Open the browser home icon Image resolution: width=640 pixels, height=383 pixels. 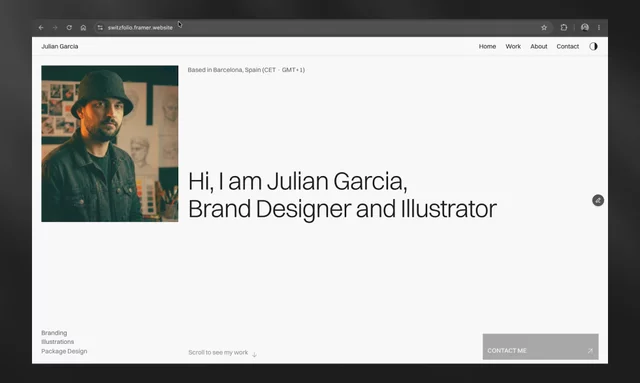click(83, 28)
